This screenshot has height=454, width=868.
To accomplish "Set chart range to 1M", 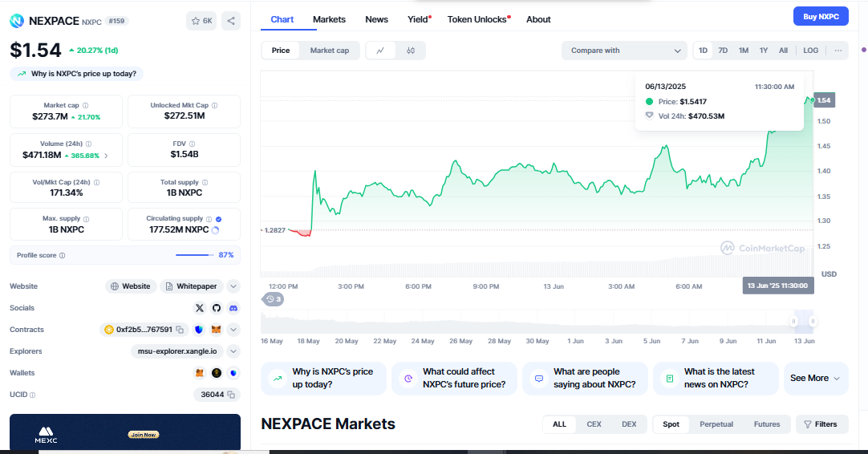I will click(x=744, y=51).
